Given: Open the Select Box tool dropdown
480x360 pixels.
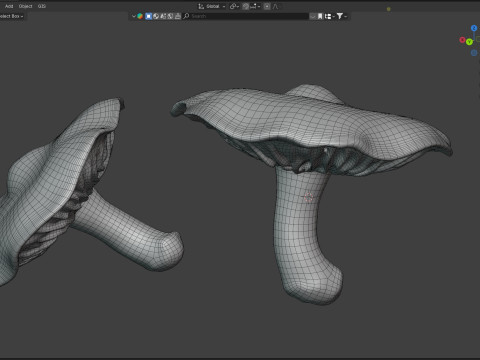Looking at the screenshot, I should point(12,16).
